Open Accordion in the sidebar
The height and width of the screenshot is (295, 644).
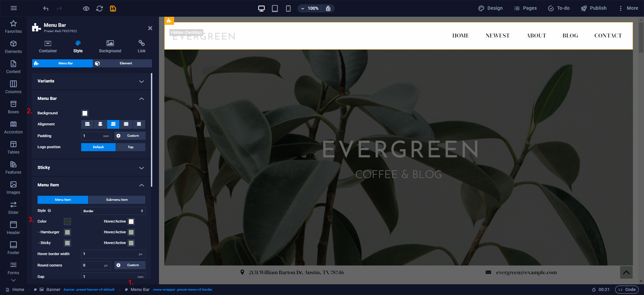click(13, 127)
